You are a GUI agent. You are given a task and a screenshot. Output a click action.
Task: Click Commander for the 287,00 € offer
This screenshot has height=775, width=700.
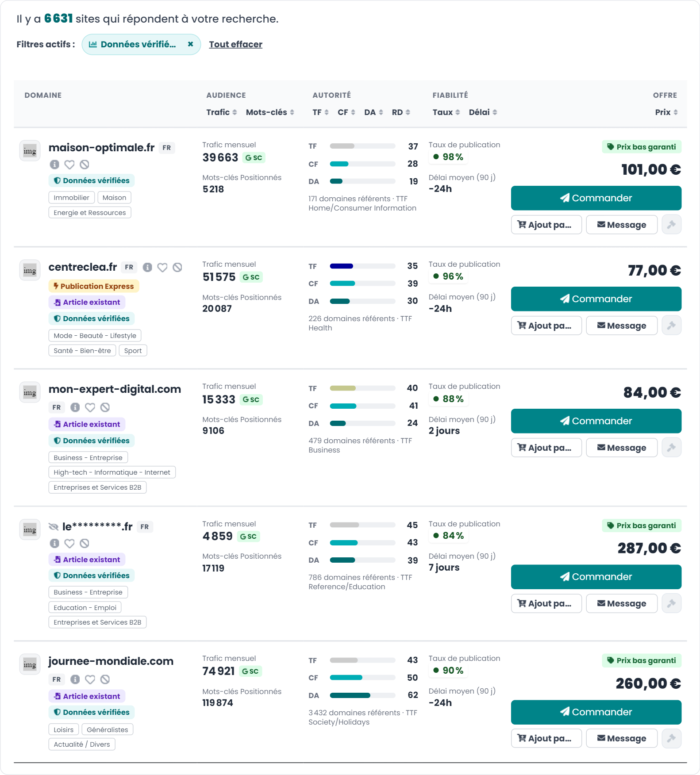tap(596, 577)
